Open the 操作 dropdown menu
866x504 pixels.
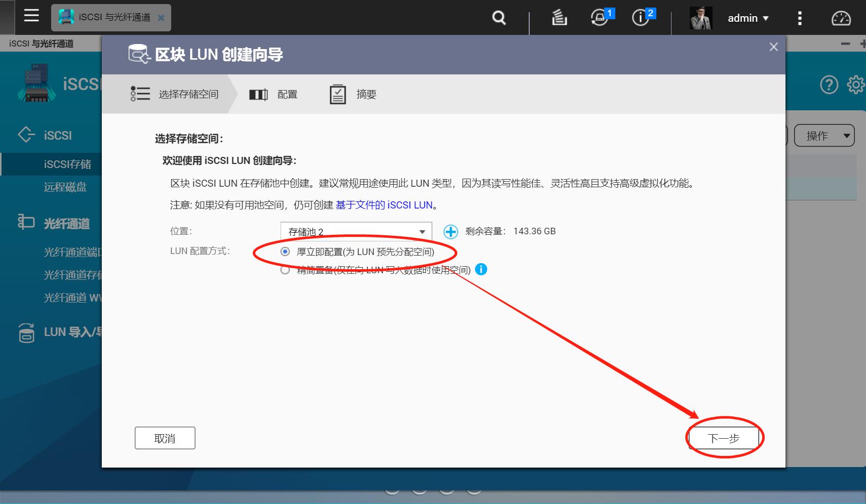[x=824, y=135]
